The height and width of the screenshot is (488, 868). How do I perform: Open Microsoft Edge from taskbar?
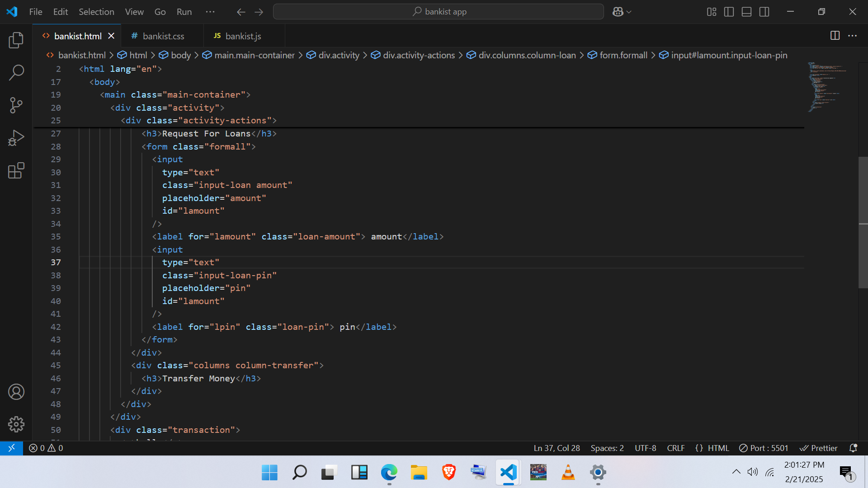coord(389,473)
